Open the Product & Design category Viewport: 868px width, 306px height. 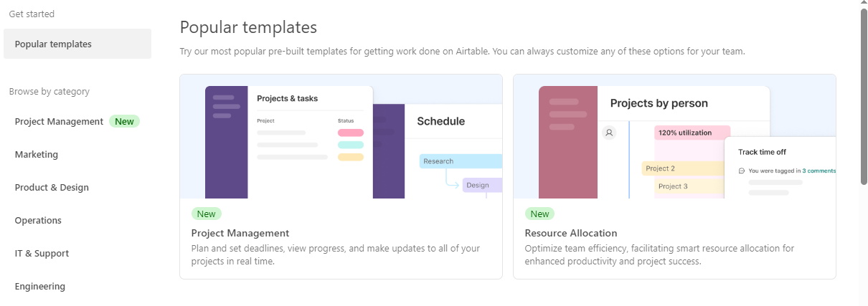tap(52, 187)
